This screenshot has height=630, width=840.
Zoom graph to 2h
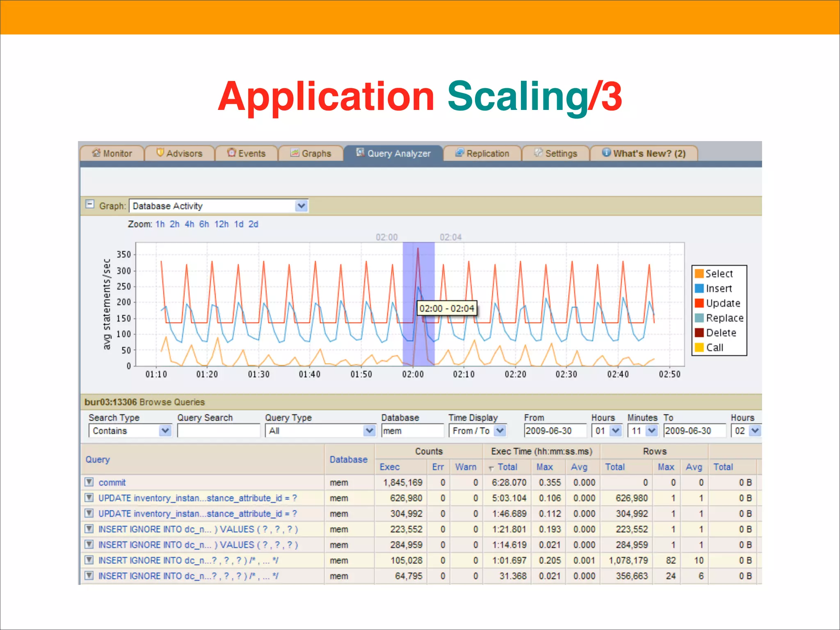(175, 224)
